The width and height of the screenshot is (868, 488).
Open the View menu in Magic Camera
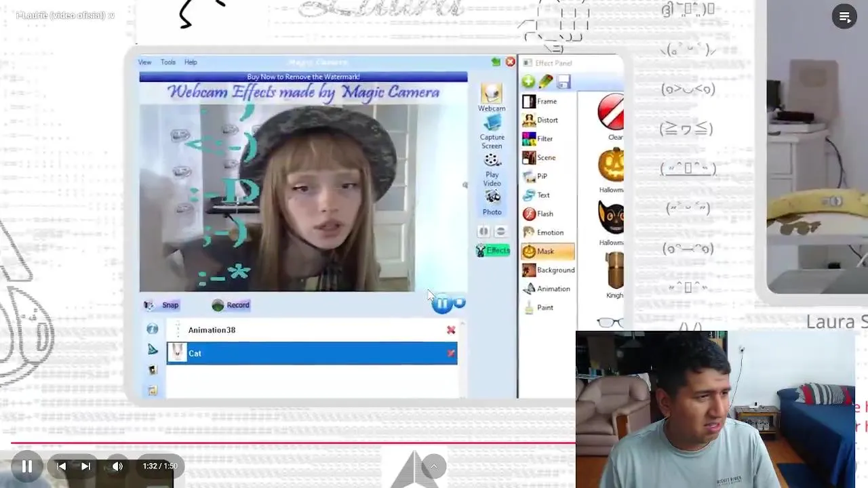(144, 62)
